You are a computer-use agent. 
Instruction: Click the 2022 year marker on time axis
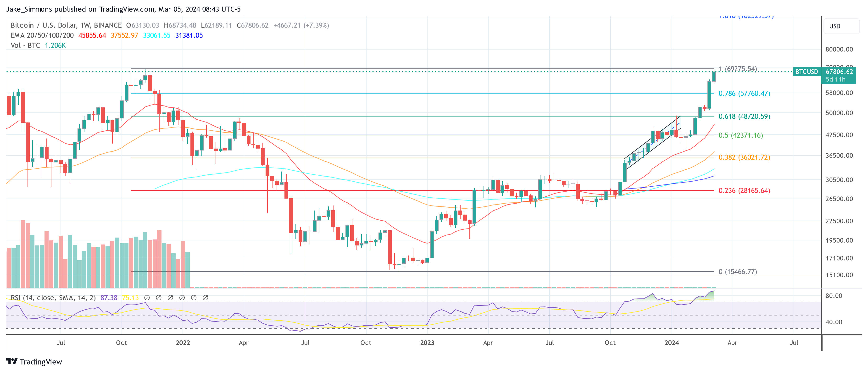tap(183, 343)
